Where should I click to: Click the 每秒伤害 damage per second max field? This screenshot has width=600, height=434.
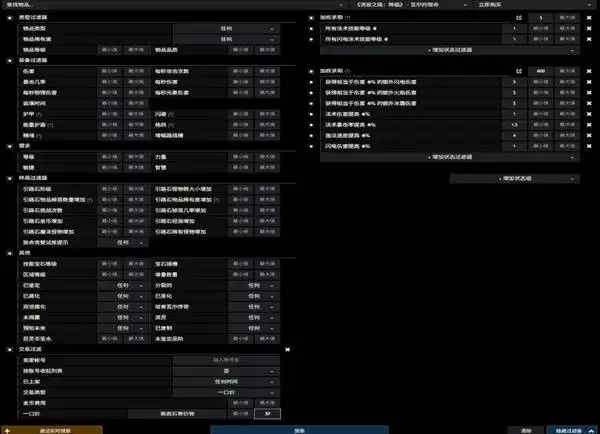(x=267, y=82)
